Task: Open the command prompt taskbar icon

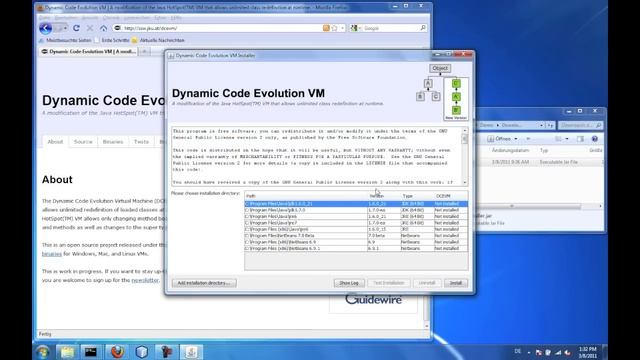Action: coord(91,352)
